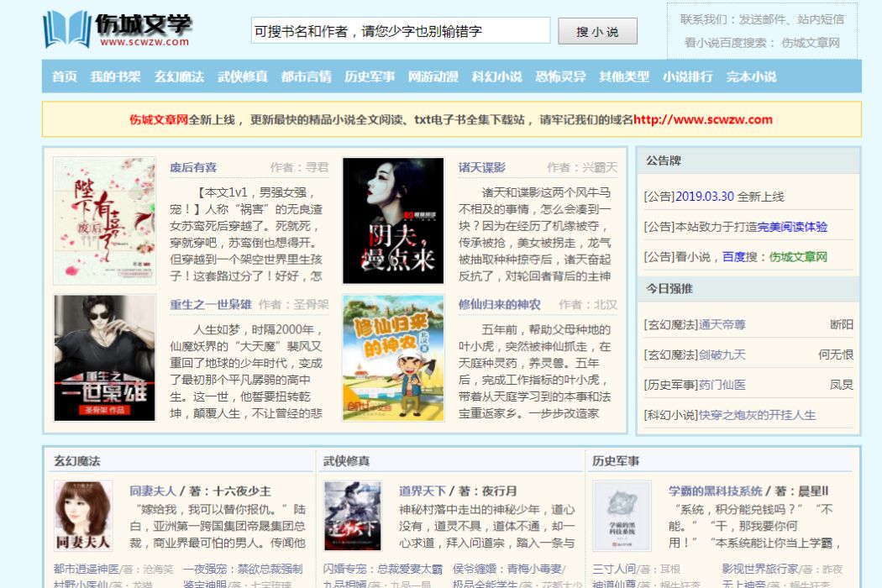Click the 伤城文学 book logo
This screenshot has width=882, height=588.
click(117, 29)
